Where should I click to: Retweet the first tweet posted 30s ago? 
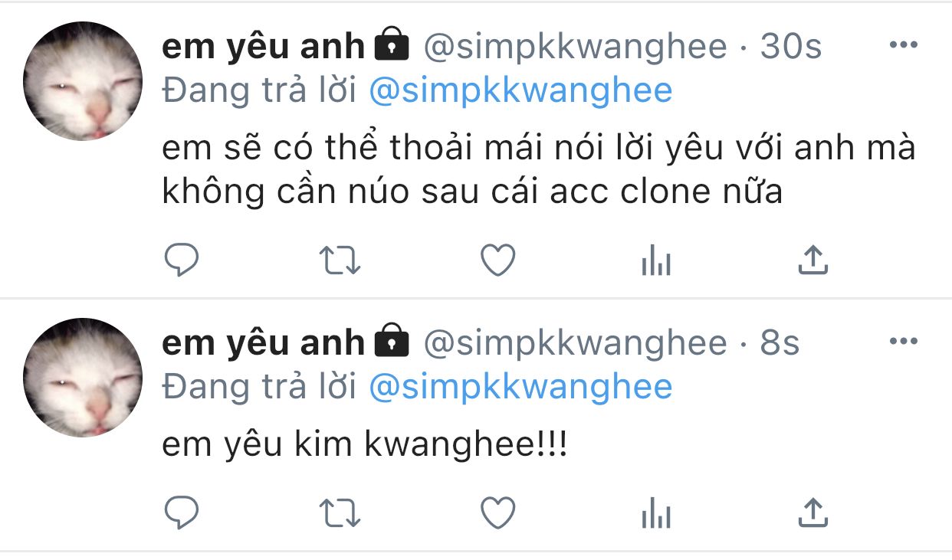tap(340, 261)
